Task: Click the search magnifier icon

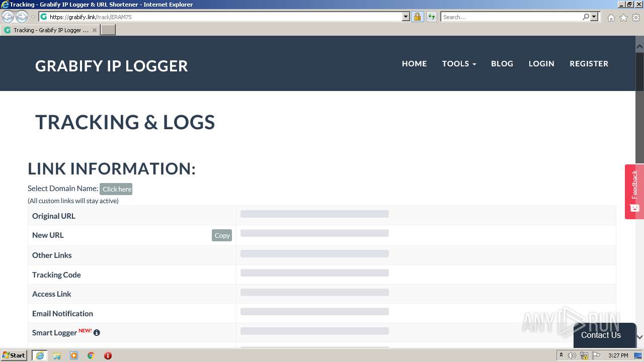Action: pos(586,17)
